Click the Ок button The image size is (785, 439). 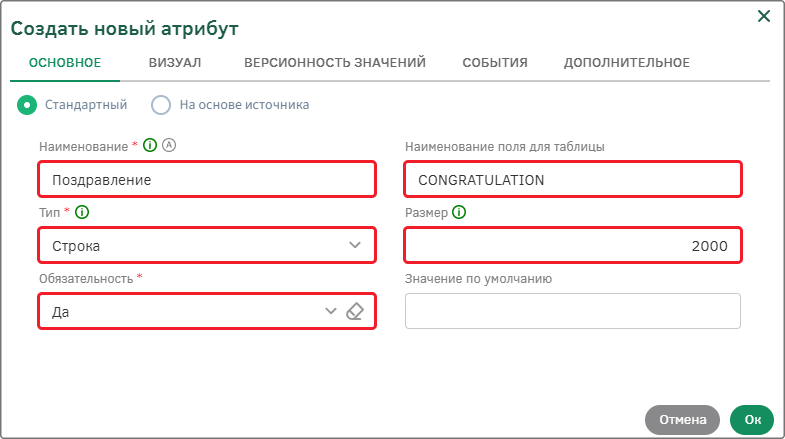752,419
